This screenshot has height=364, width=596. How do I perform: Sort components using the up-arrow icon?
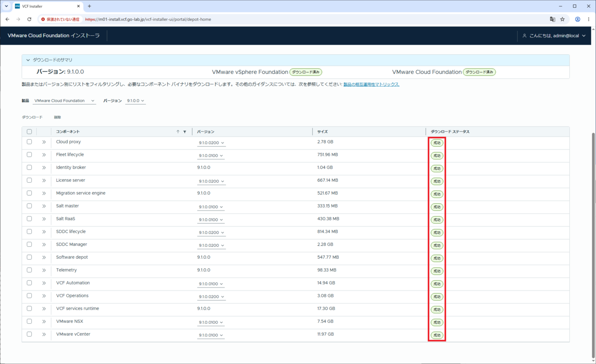click(178, 132)
